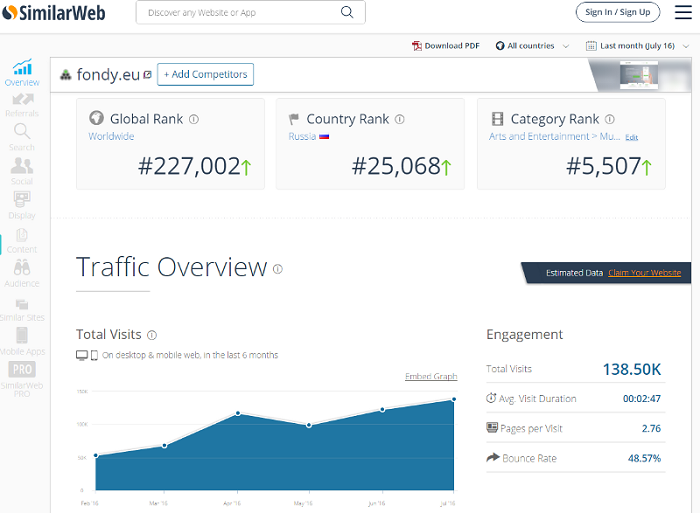
Task: Click the Sign In / Sign Up button
Action: [x=617, y=12]
